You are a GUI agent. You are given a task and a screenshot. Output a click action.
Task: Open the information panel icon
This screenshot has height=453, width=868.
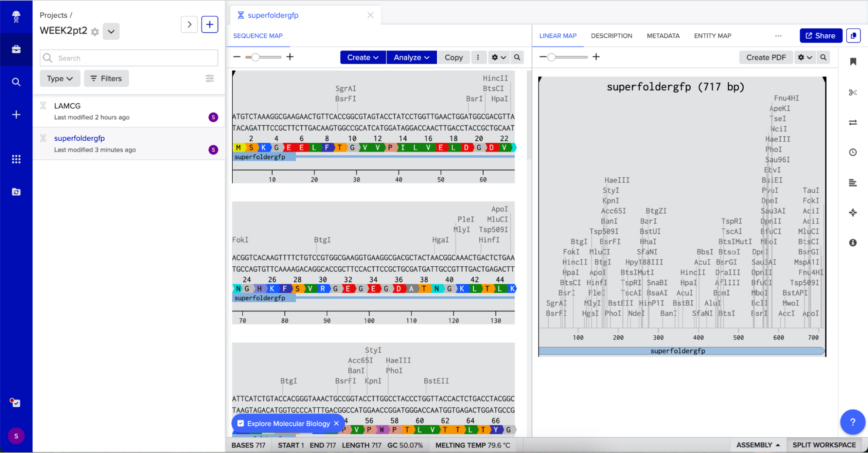click(x=853, y=243)
